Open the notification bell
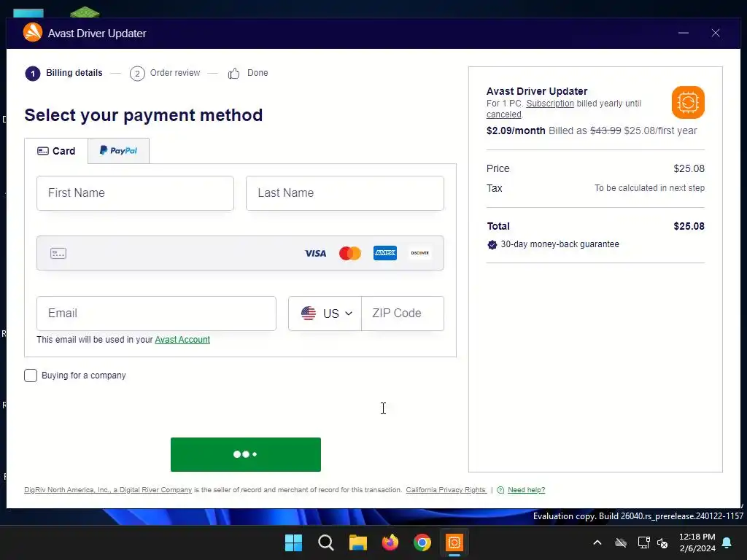 pos(727,542)
